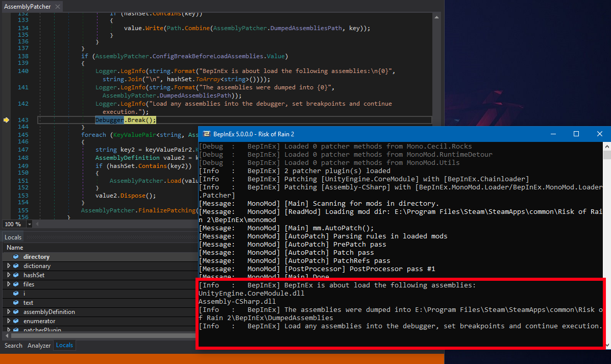Viewport: 611px width, 364px height.
Task: Click Assembly-CSharp.dll line in console
Action: (x=237, y=302)
